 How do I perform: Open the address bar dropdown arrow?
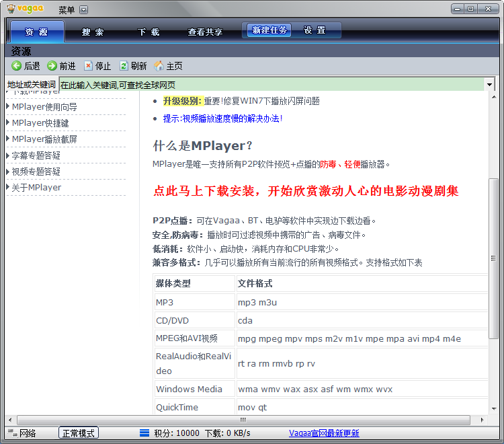tap(489, 85)
